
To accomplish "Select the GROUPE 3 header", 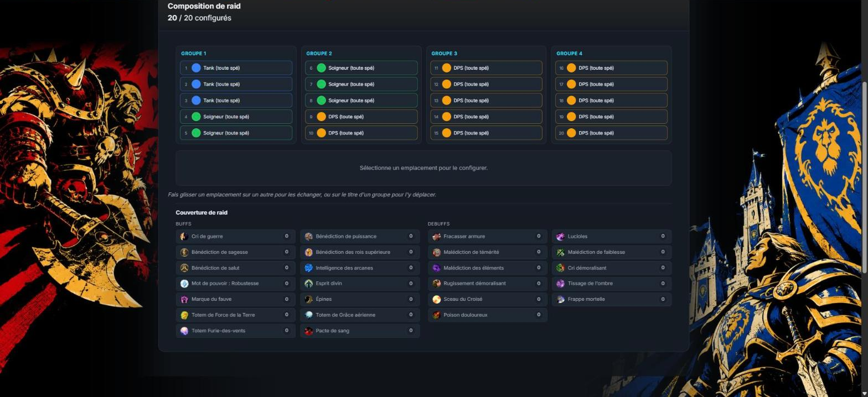I will pyautogui.click(x=445, y=54).
